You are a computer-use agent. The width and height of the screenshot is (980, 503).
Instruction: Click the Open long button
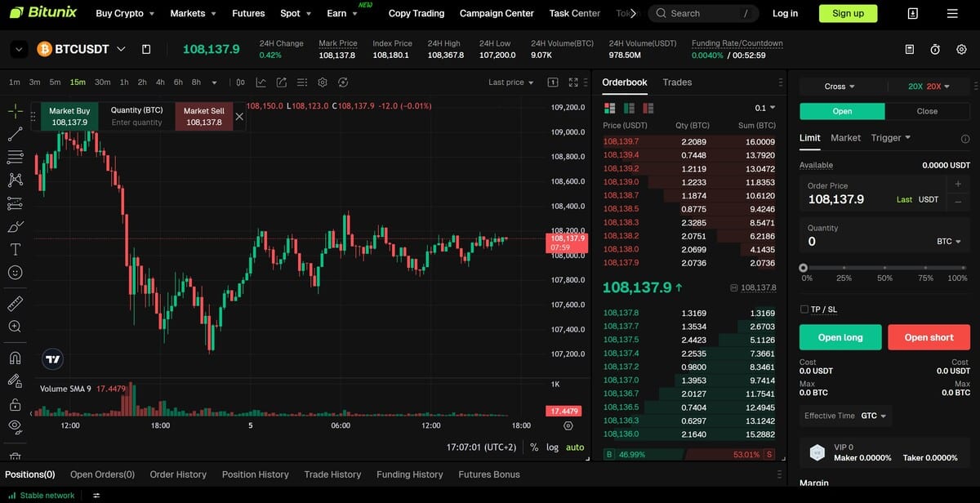coord(840,337)
